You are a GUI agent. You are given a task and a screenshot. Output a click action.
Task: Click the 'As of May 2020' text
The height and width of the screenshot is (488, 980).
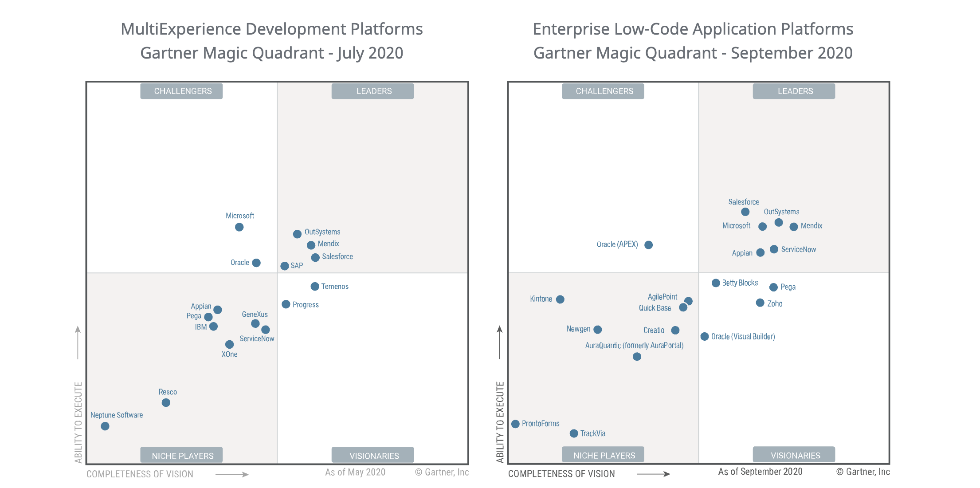(x=355, y=472)
